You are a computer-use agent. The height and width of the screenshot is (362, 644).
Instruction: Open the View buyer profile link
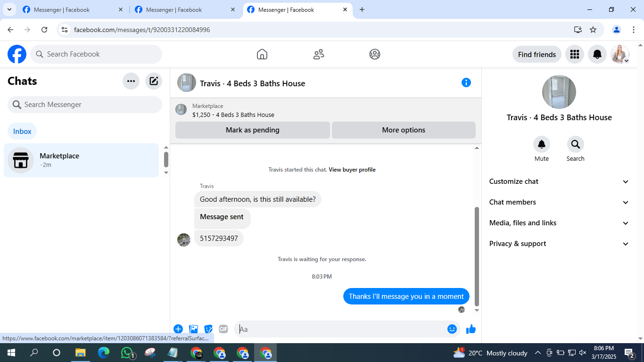(x=352, y=170)
